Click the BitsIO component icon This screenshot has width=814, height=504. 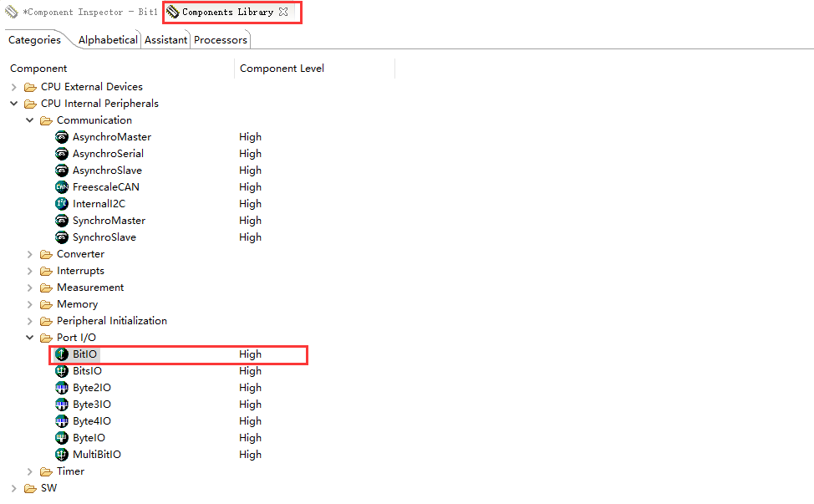pos(62,371)
